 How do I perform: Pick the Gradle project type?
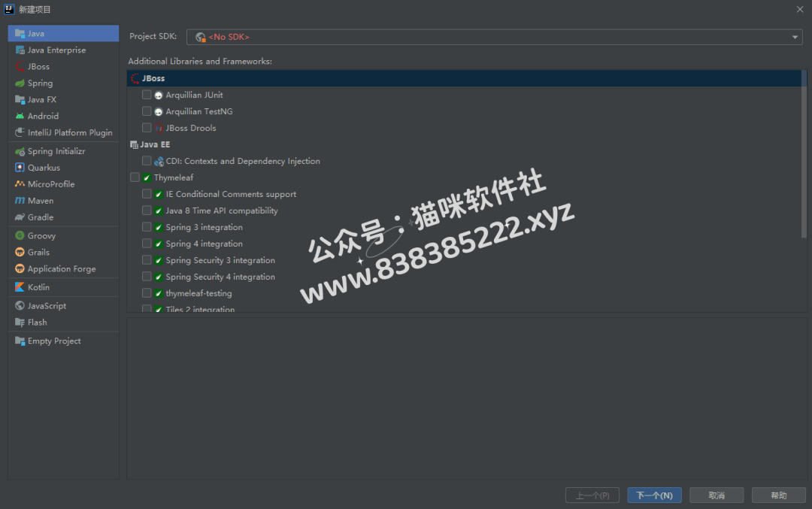click(x=63, y=217)
